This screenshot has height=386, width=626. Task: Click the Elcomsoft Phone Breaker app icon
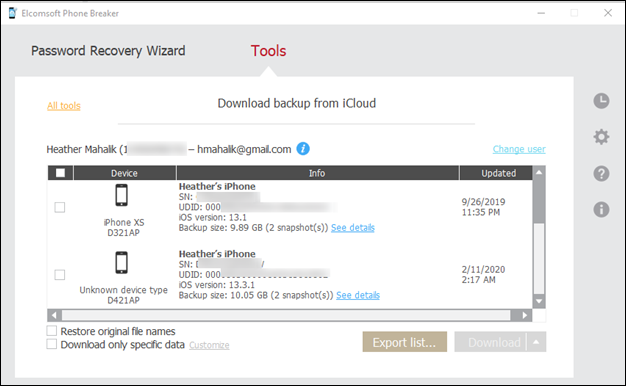12,13
